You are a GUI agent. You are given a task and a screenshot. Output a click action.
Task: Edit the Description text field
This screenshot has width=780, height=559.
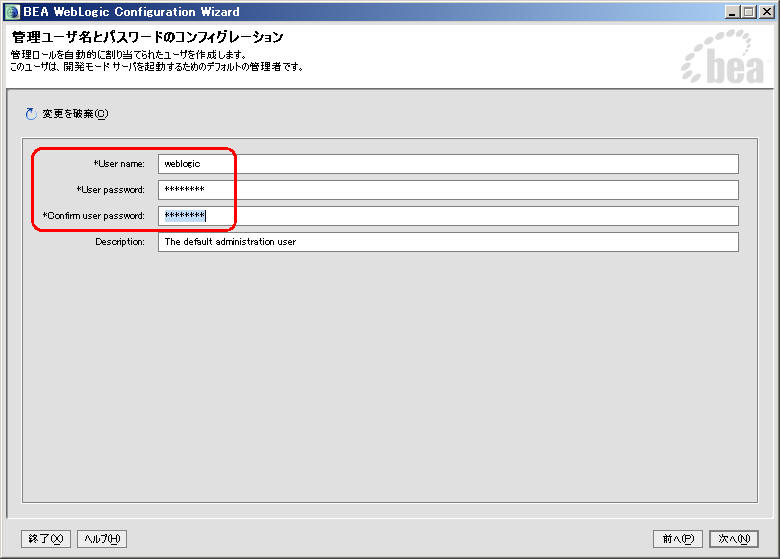pos(447,242)
